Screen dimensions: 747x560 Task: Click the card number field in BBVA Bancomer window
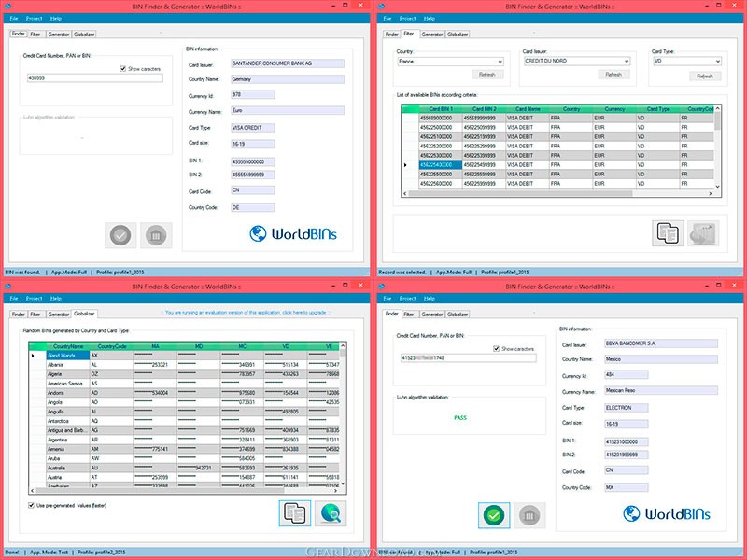469,358
